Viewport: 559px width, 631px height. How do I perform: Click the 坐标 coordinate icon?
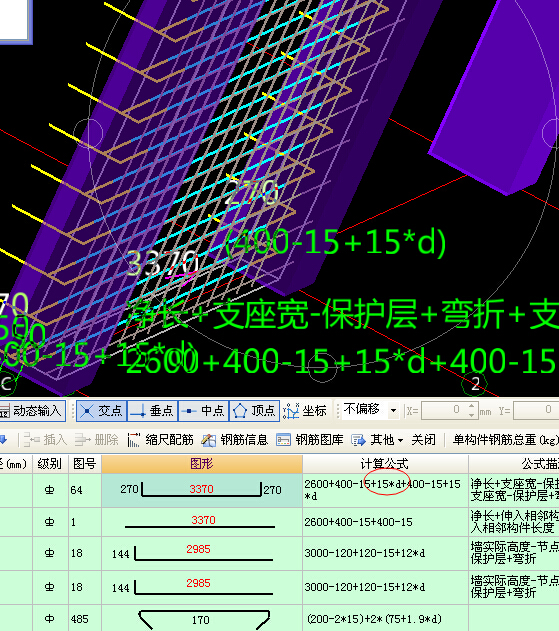click(x=291, y=411)
